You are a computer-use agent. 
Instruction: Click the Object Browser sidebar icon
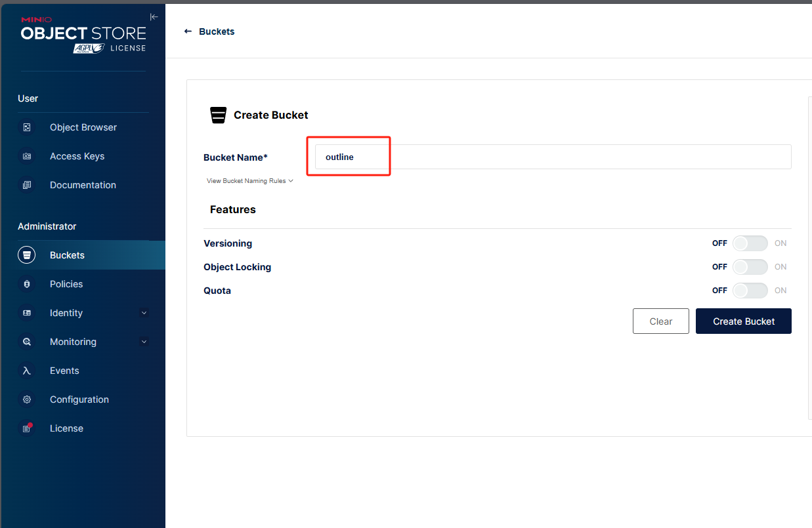27,127
